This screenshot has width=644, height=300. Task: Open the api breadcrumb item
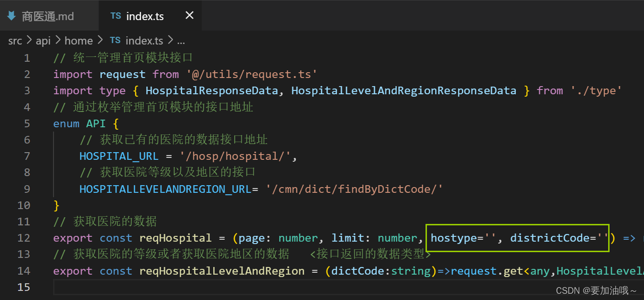[43, 40]
